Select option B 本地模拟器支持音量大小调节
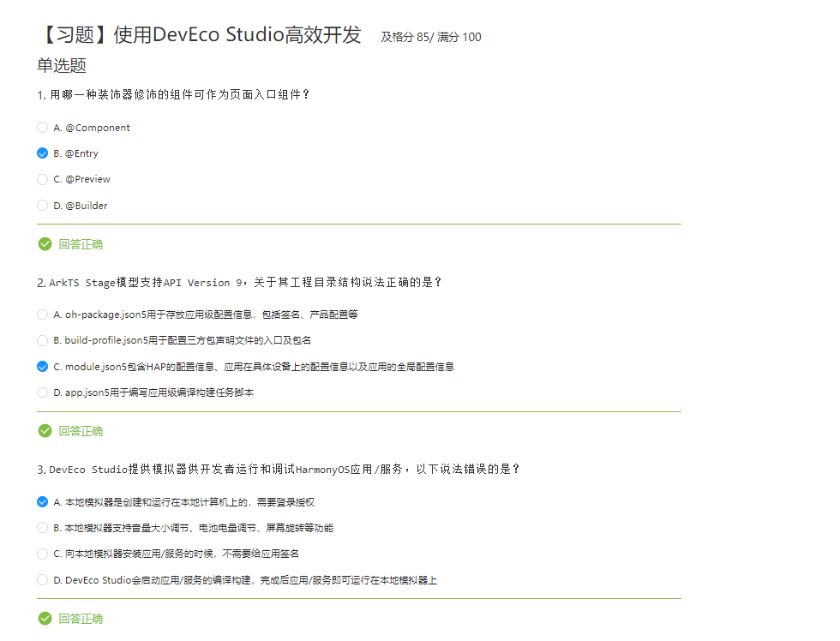Image resolution: width=840 pixels, height=641 pixels. point(42,528)
